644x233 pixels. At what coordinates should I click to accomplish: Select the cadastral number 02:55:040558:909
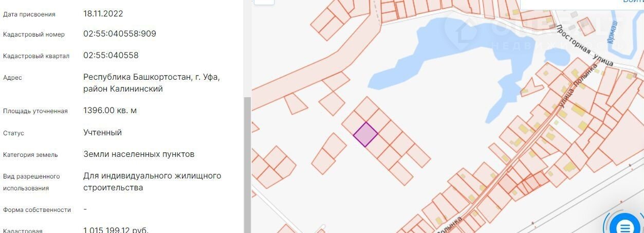[x=119, y=34]
